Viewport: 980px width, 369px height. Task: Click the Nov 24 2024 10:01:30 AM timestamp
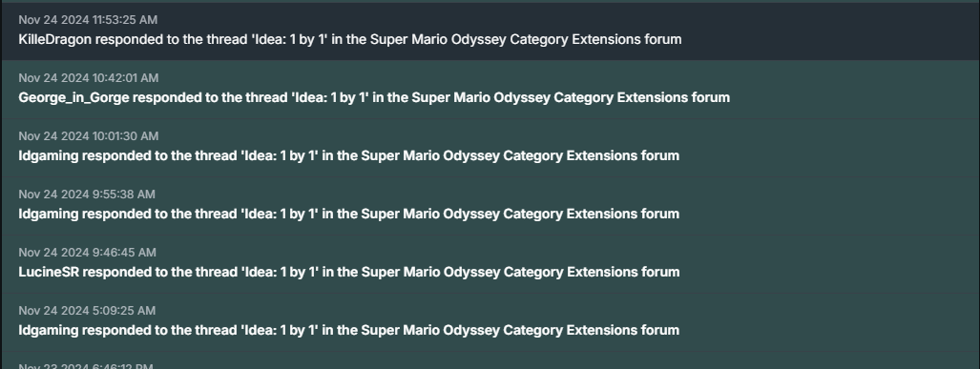[89, 136]
